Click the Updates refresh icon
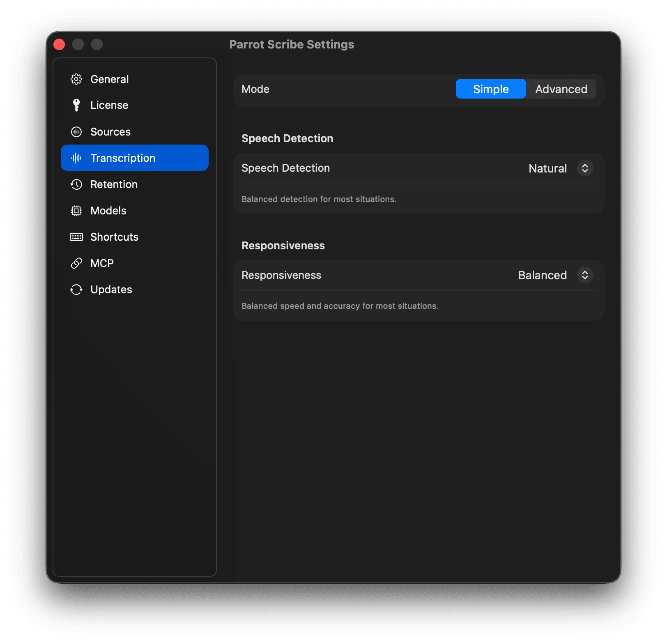This screenshot has width=667, height=644. 76,289
